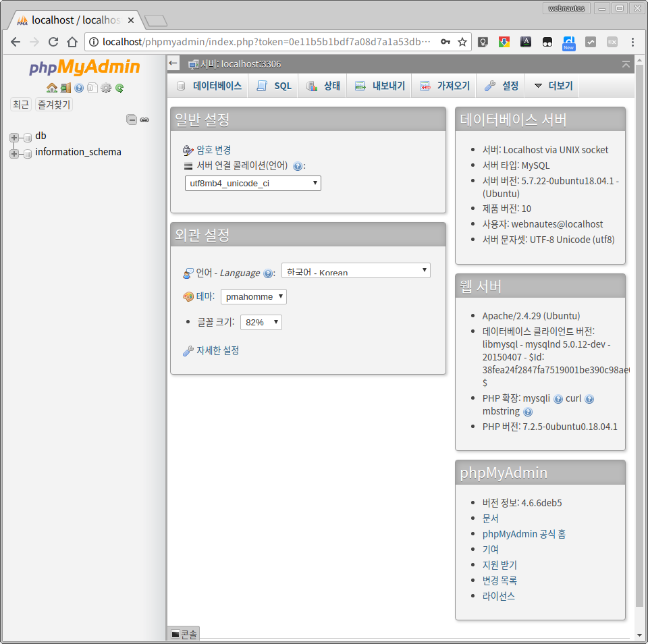648x644 pixels.
Task: Open 라이선스 license link
Action: (499, 596)
